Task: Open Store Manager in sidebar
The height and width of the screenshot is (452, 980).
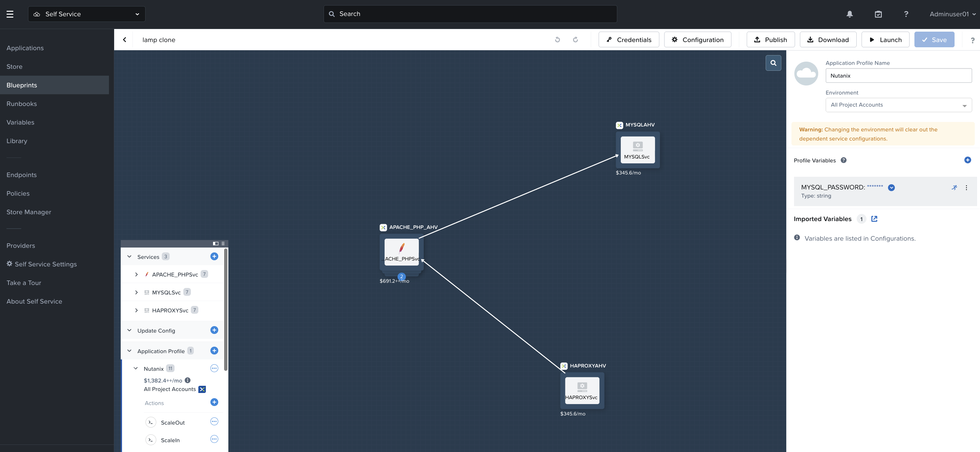Action: (x=29, y=212)
